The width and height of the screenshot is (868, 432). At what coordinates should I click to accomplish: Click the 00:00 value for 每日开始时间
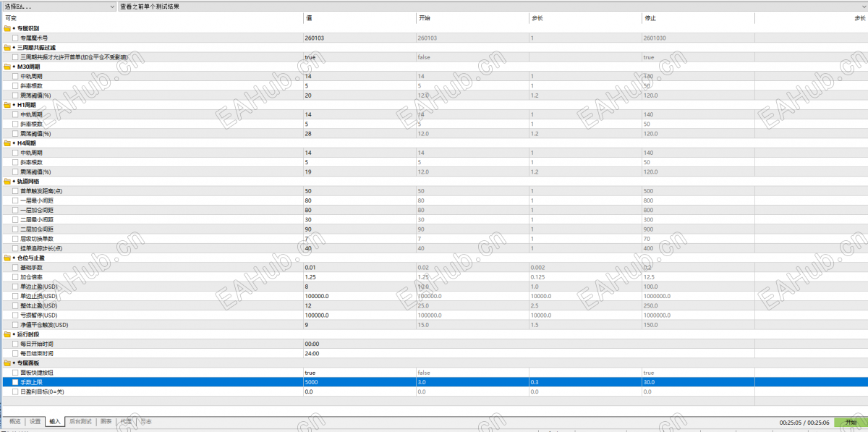tap(312, 344)
